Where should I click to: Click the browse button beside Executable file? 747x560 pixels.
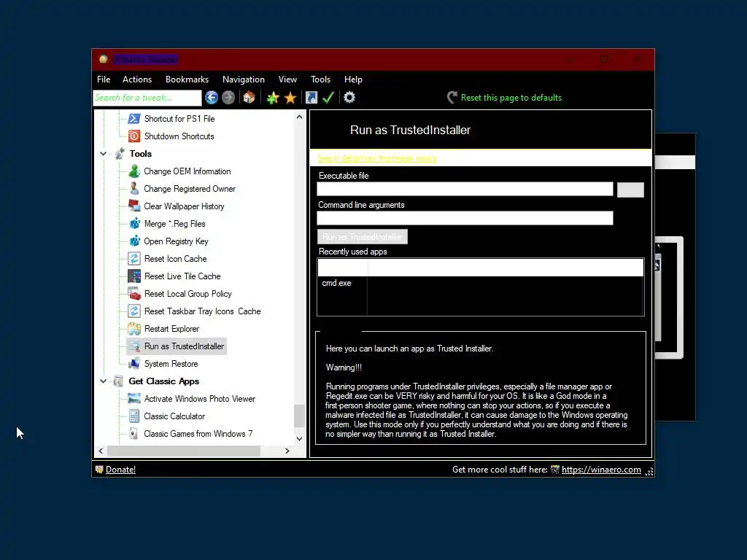coord(630,190)
